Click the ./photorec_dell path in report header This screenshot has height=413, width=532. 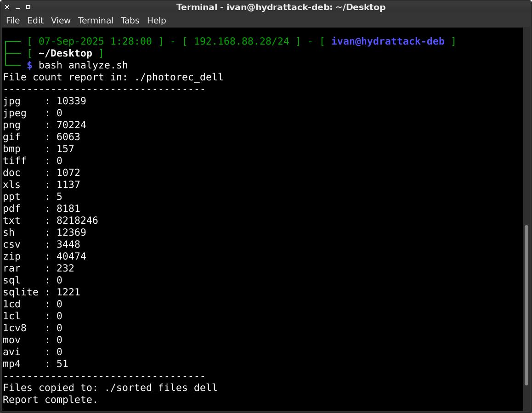pyautogui.click(x=179, y=77)
